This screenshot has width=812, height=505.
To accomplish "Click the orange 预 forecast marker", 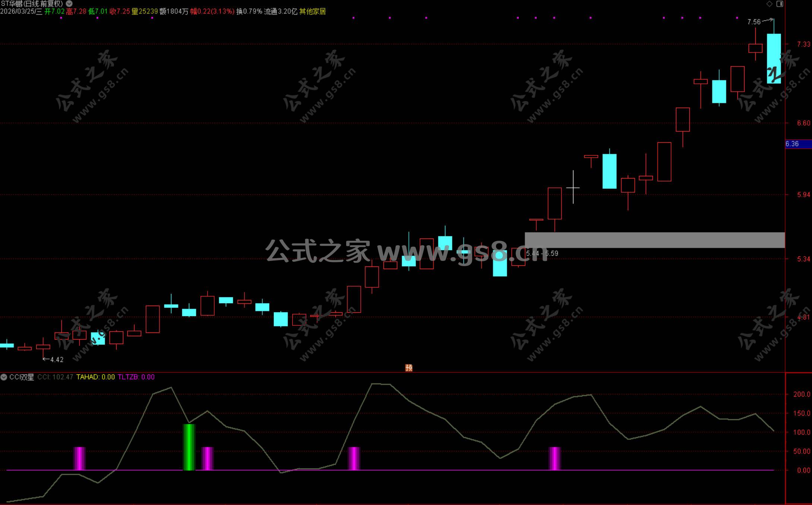I will (409, 368).
